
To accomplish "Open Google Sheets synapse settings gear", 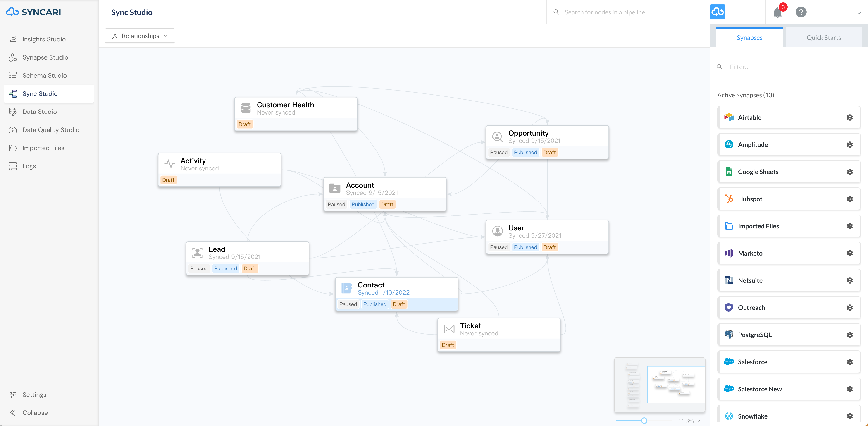I will tap(850, 172).
